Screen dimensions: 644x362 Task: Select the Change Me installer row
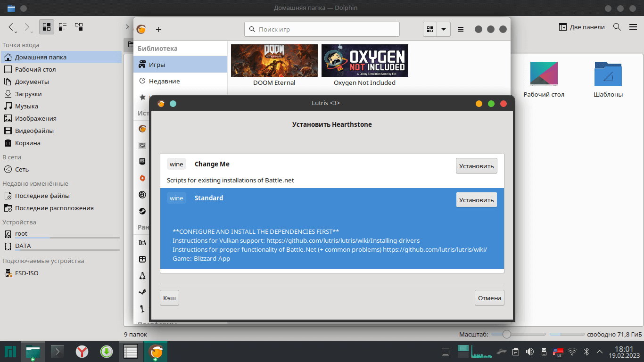[x=332, y=171]
